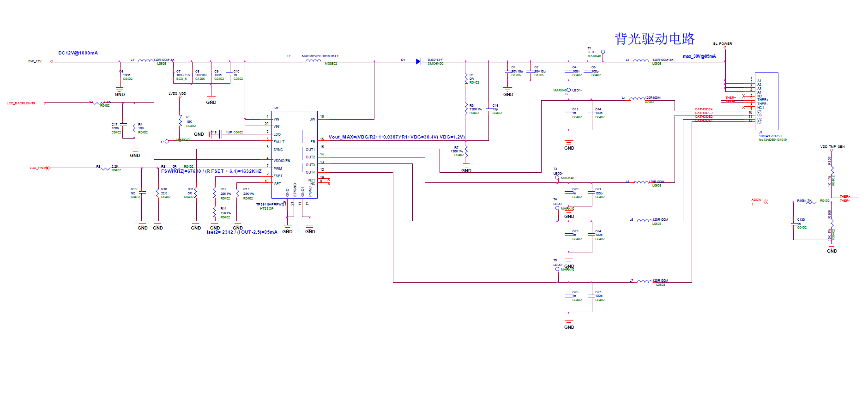The height and width of the screenshot is (399, 868).
Task: Click the R14 resistor symbol
Action: [x=215, y=212]
